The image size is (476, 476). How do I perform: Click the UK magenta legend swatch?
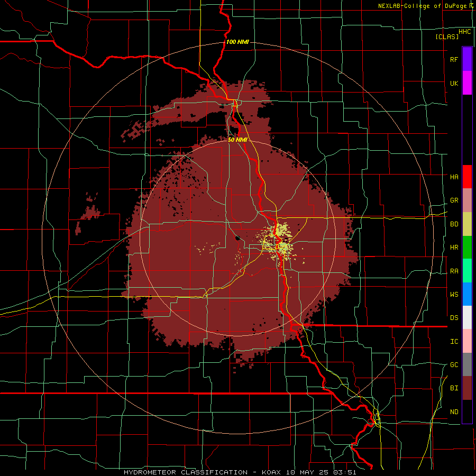pyautogui.click(x=467, y=83)
